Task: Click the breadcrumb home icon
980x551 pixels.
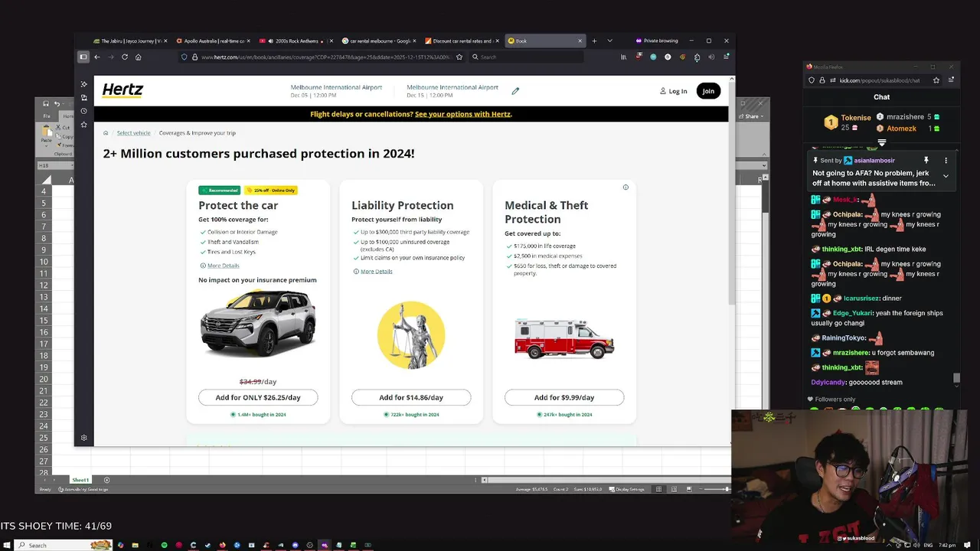Action: click(x=106, y=132)
